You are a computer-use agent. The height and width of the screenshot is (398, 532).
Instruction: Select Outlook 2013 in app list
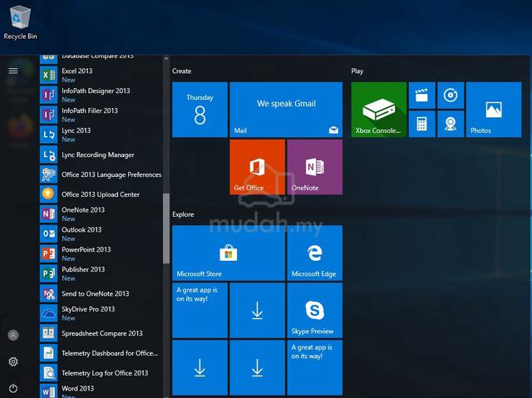point(101,233)
